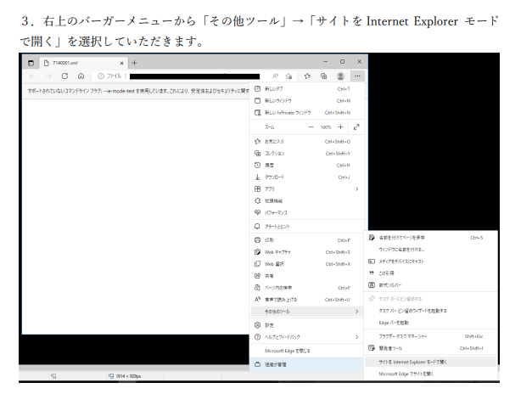Click the Home icon in toolbar

(81, 76)
